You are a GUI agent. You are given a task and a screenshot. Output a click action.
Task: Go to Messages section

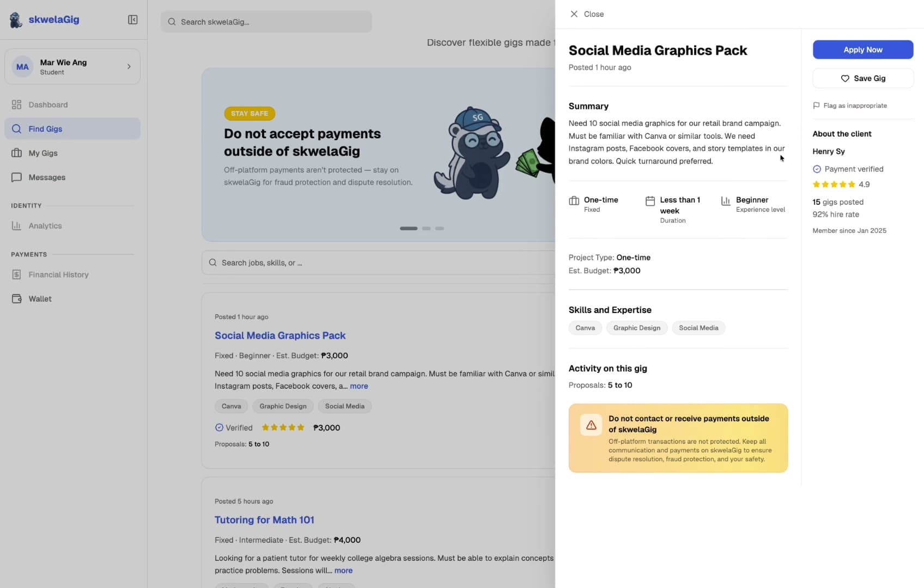pos(47,177)
